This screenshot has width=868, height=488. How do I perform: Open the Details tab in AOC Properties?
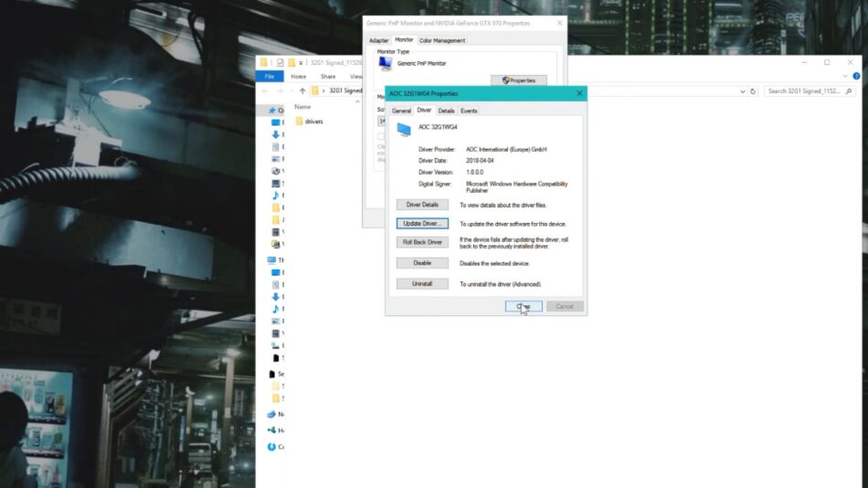click(x=446, y=111)
